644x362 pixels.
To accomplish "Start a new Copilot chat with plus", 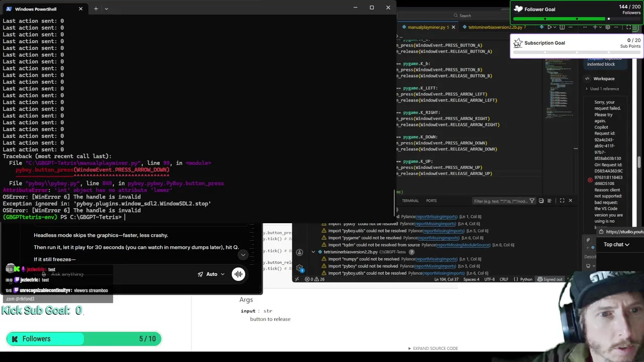I will coord(595,27).
